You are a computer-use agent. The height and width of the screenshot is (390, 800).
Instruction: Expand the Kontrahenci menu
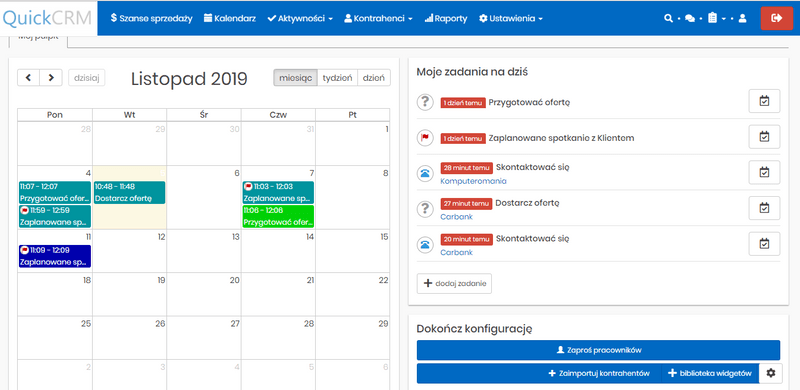click(378, 18)
